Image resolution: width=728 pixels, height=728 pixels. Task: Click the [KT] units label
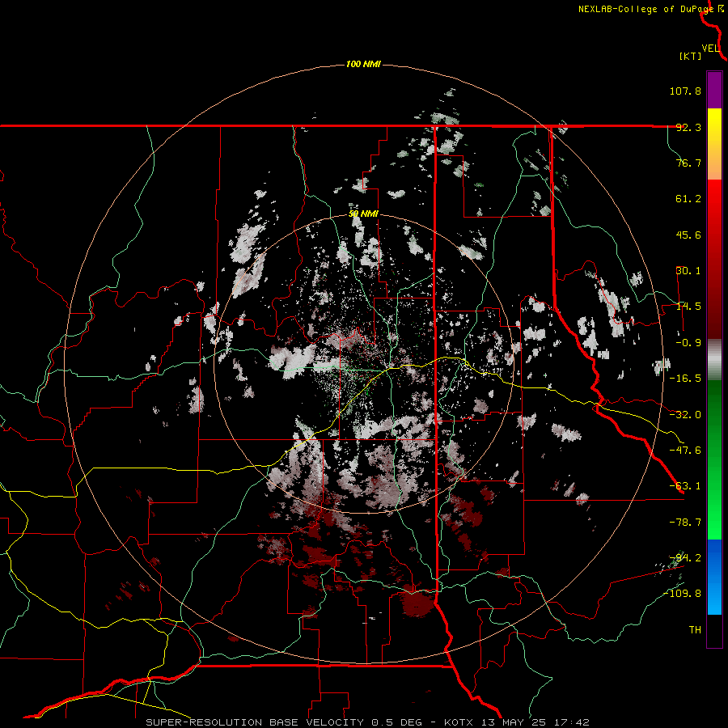691,56
